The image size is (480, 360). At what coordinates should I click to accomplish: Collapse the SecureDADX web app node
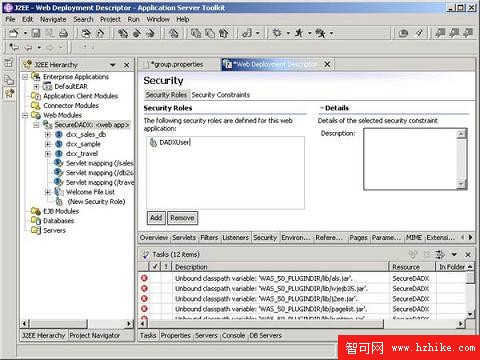point(36,125)
